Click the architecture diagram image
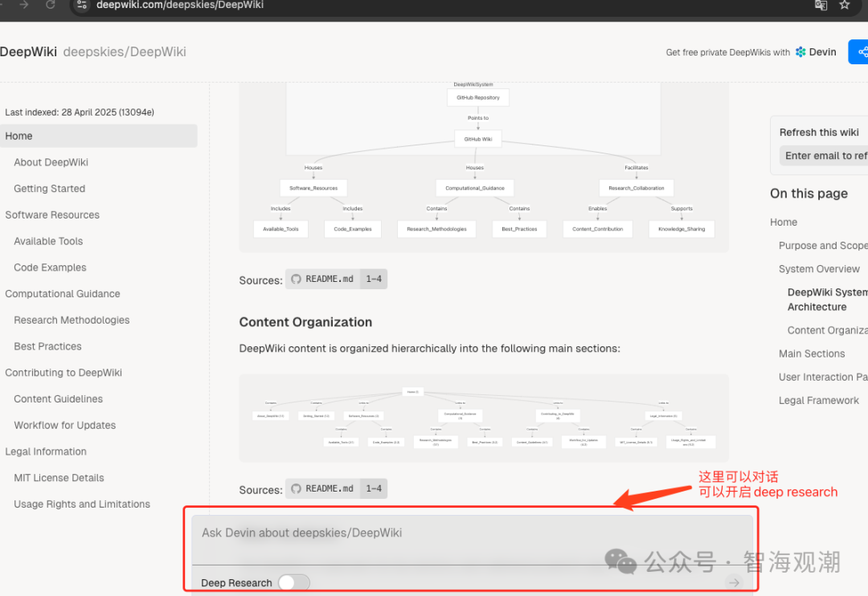This screenshot has height=596, width=868. coord(484,166)
